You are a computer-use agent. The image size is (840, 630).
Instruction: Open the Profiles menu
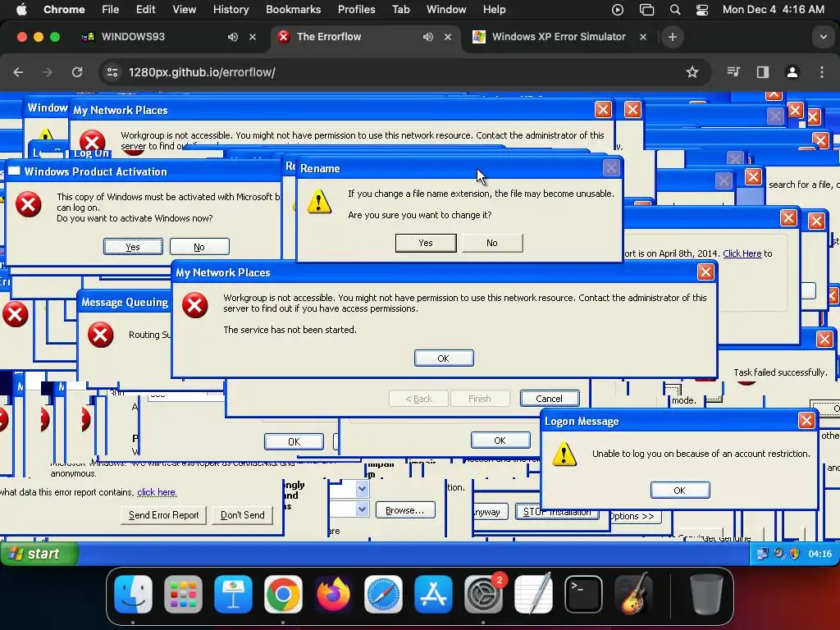pos(356,10)
